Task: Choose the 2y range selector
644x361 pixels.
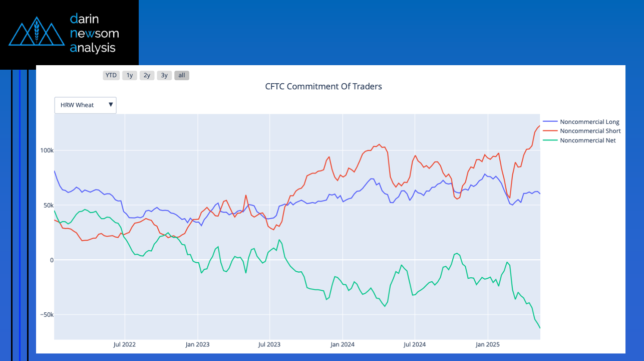Action: tap(147, 75)
